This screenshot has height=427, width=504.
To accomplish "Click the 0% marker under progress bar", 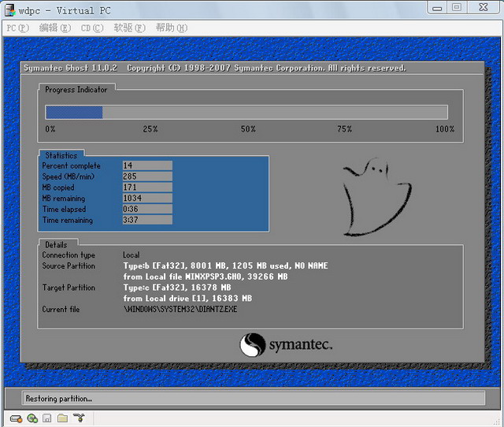I will tap(50, 129).
